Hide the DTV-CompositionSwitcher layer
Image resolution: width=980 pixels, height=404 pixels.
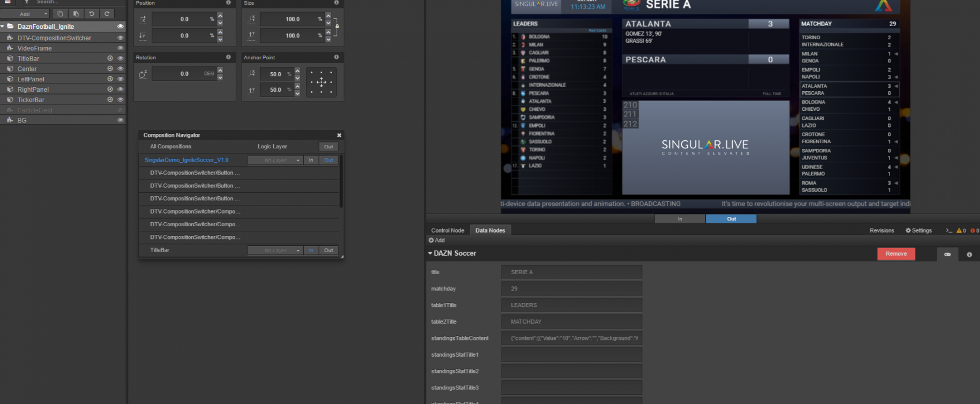click(x=120, y=38)
